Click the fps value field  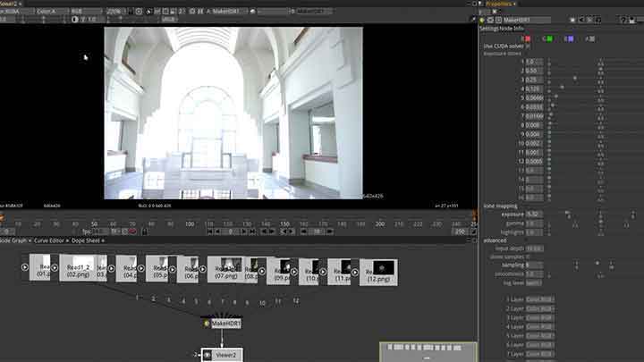(x=100, y=232)
